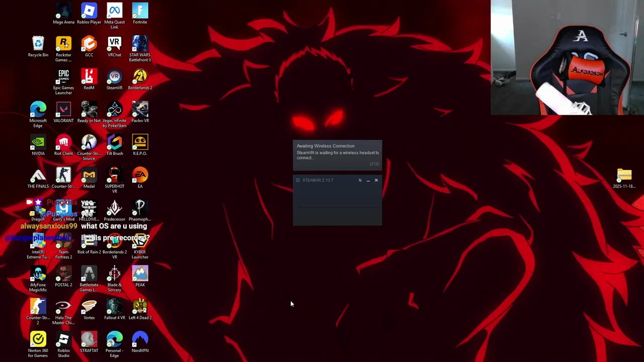Launch VRChat from the desktop

(x=114, y=47)
